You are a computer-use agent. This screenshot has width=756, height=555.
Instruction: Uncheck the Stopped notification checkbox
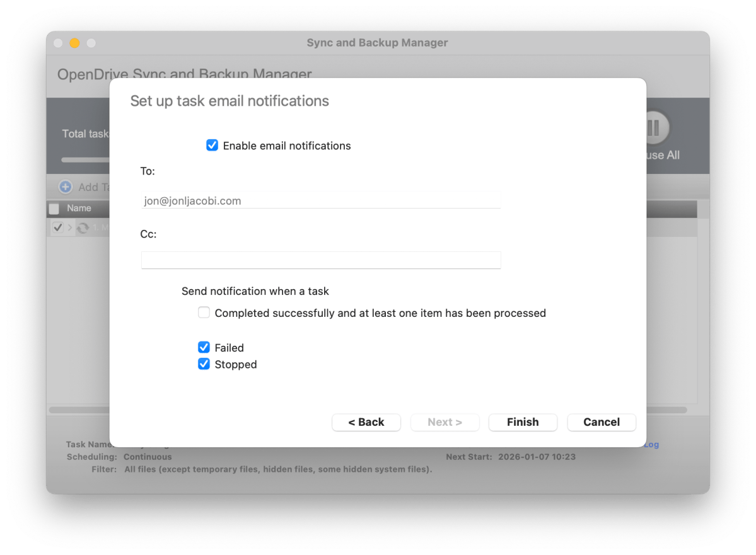(204, 364)
